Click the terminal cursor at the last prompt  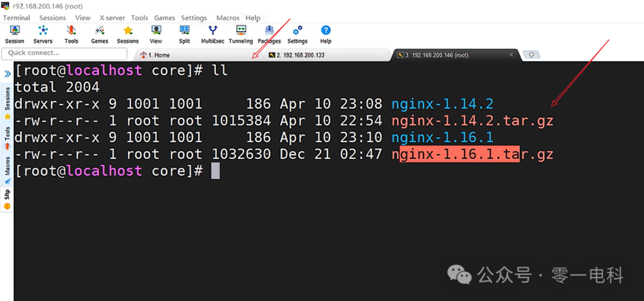216,171
